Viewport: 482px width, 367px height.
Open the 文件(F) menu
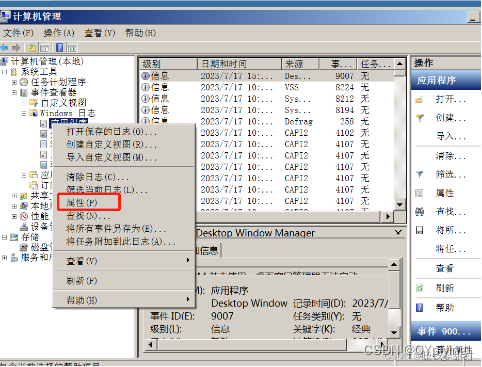tap(18, 33)
